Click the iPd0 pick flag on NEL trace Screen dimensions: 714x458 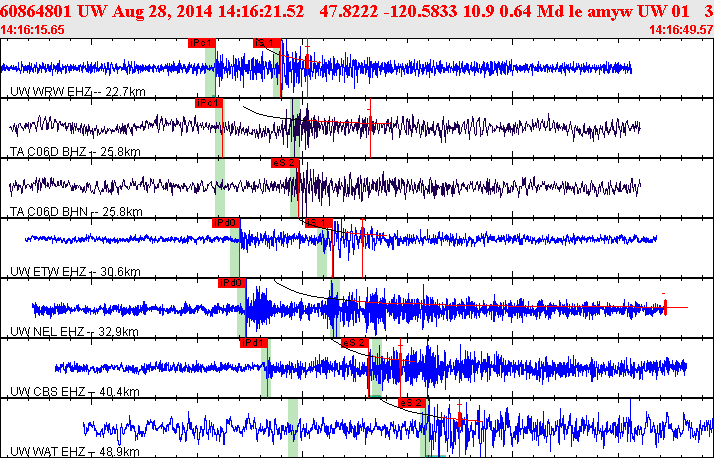pyautogui.click(x=232, y=283)
